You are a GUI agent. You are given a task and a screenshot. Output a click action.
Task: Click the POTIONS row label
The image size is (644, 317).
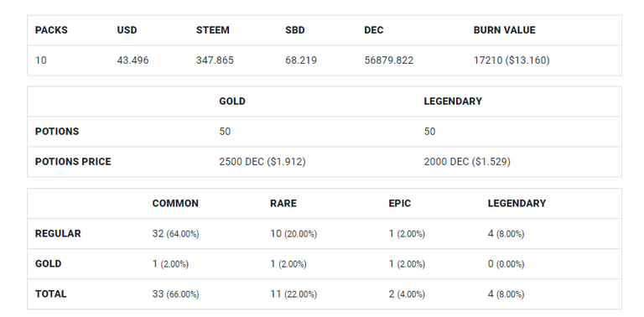point(57,132)
